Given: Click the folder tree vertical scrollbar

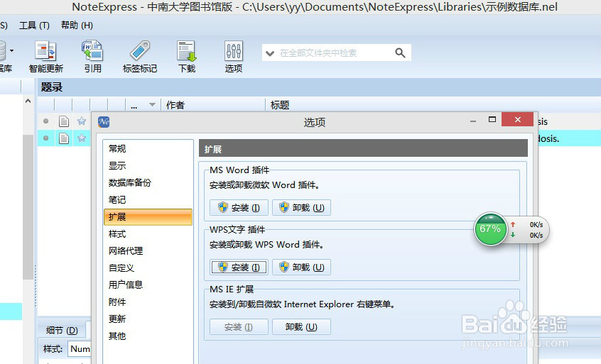Looking at the screenshot, I should pyautogui.click(x=28, y=206).
